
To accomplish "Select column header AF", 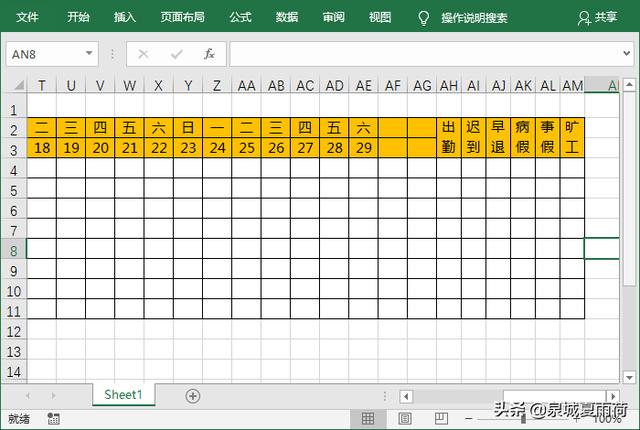I will (393, 86).
